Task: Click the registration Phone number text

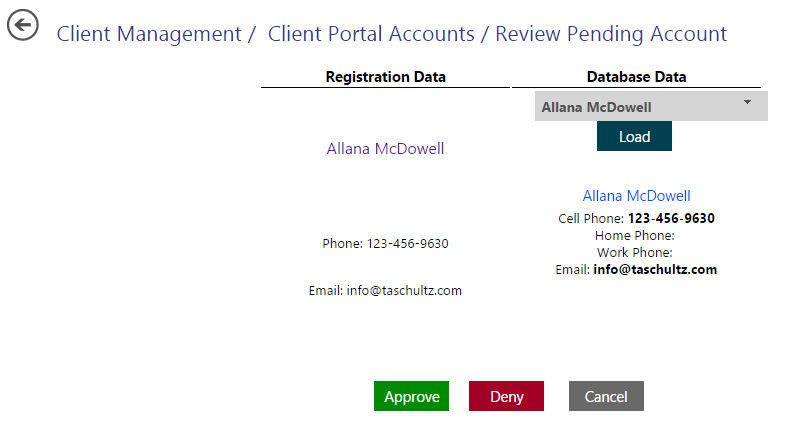Action: [x=406, y=243]
